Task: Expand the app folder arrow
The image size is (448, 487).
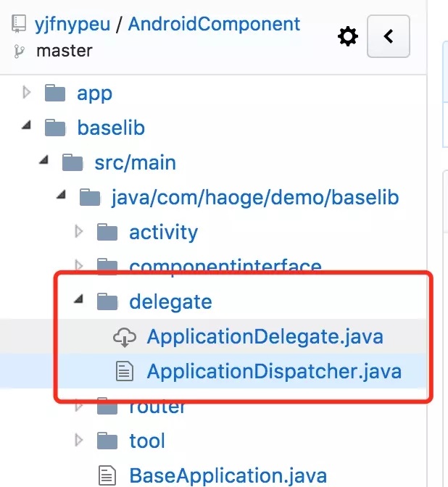Action: (27, 93)
